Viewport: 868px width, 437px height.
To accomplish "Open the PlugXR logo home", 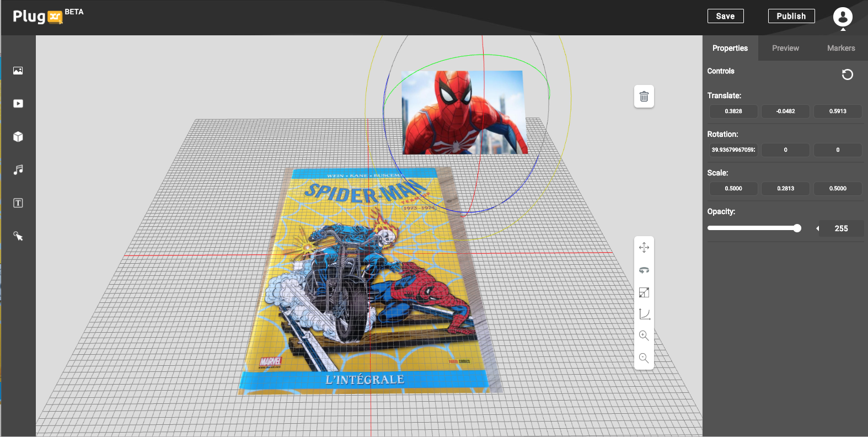I will [x=38, y=17].
